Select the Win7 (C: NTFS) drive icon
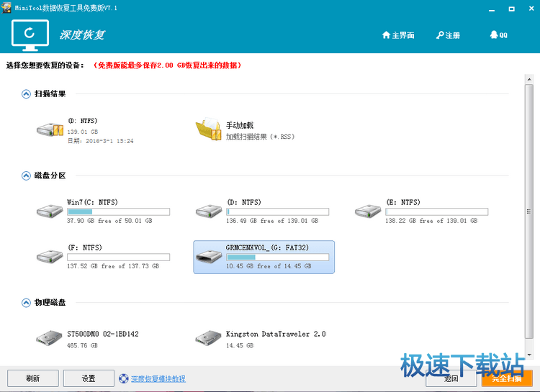This screenshot has height=392, width=540. coord(50,211)
